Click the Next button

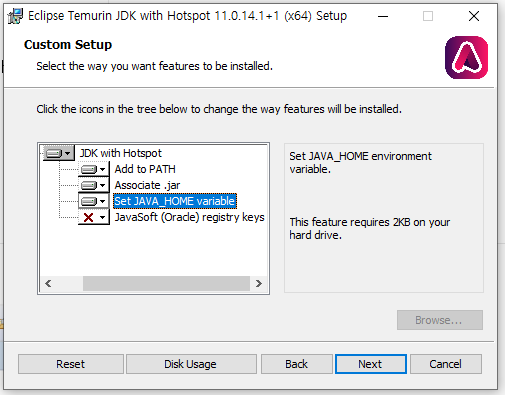coord(371,364)
